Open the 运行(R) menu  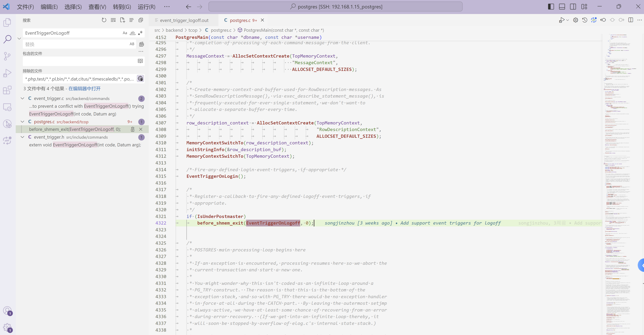click(x=147, y=7)
